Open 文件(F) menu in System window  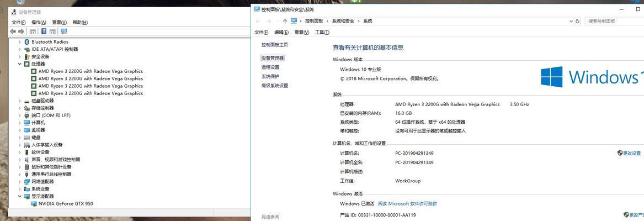click(261, 33)
